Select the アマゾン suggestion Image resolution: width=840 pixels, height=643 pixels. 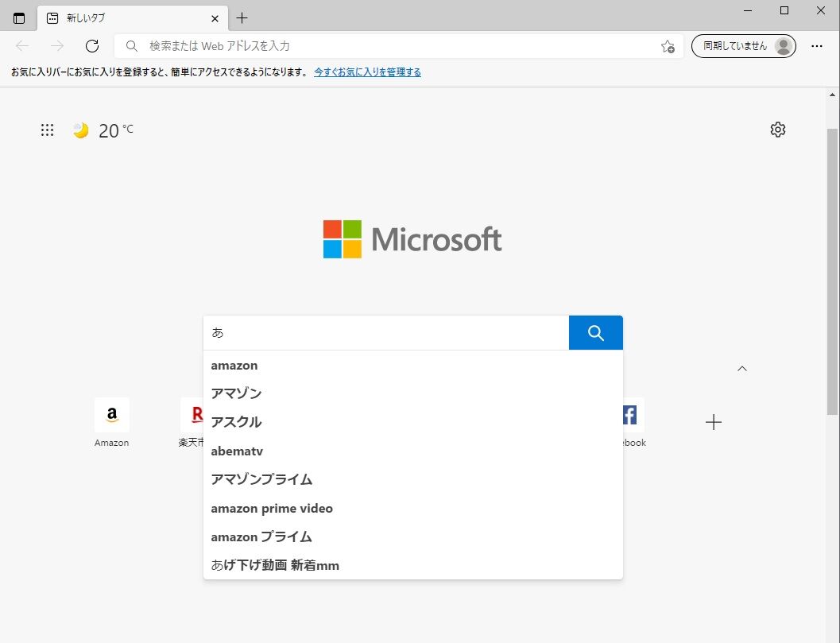click(x=413, y=394)
